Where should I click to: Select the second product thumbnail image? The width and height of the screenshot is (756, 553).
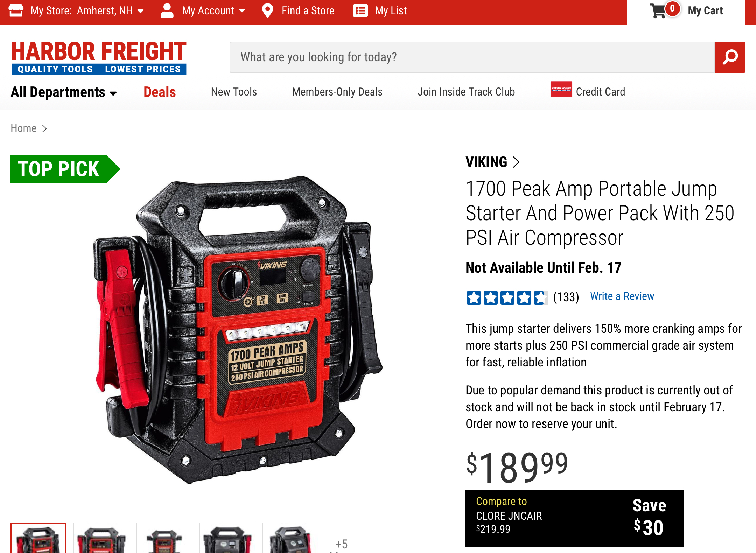pos(101,538)
